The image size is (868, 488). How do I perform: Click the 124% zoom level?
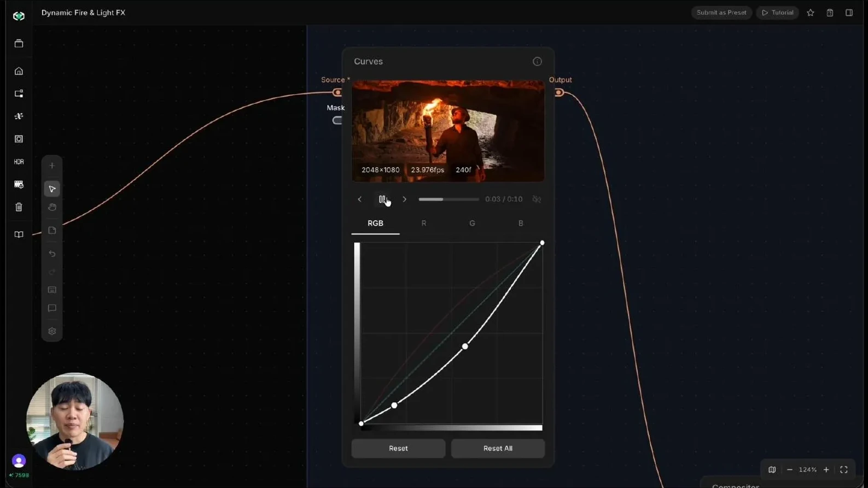(808, 469)
